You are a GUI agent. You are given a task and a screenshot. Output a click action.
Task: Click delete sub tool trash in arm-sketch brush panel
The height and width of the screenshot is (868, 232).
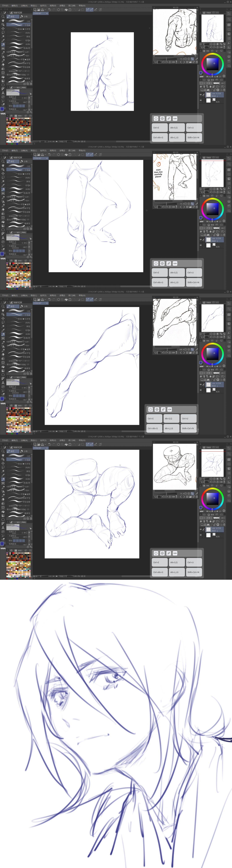(x=31, y=84)
